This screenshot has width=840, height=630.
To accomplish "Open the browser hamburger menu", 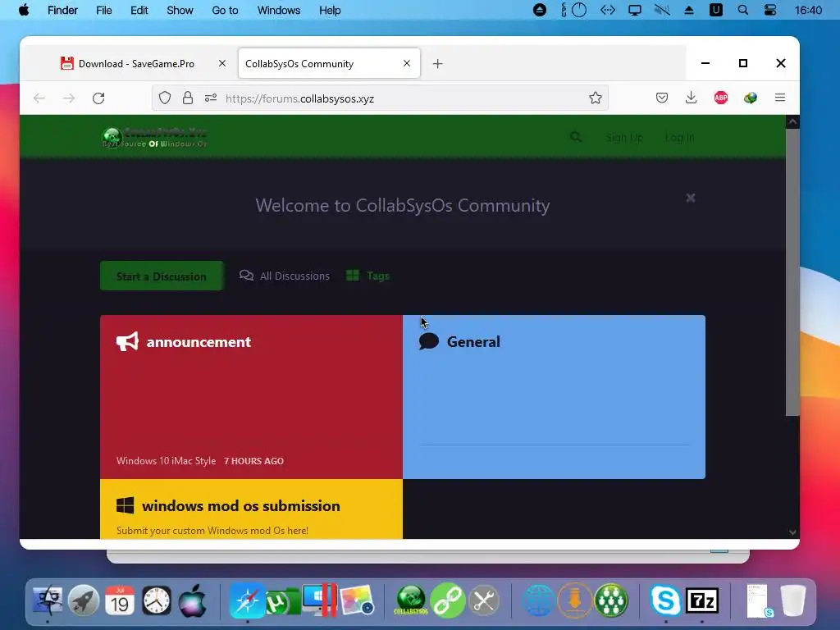I will tap(780, 98).
